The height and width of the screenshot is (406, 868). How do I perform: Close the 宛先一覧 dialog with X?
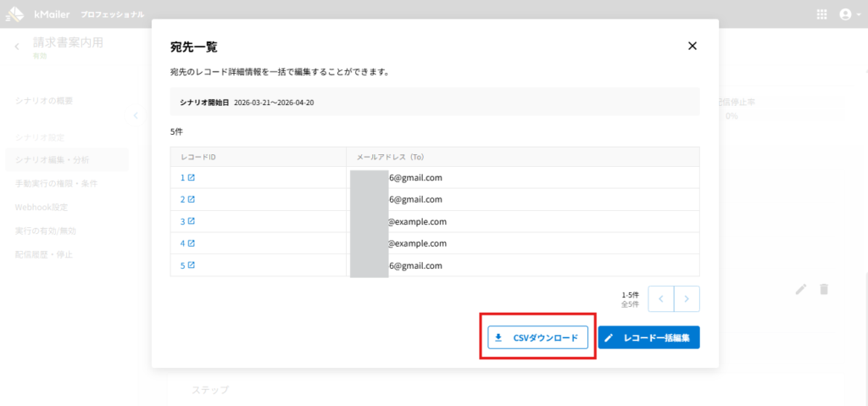pos(693,46)
